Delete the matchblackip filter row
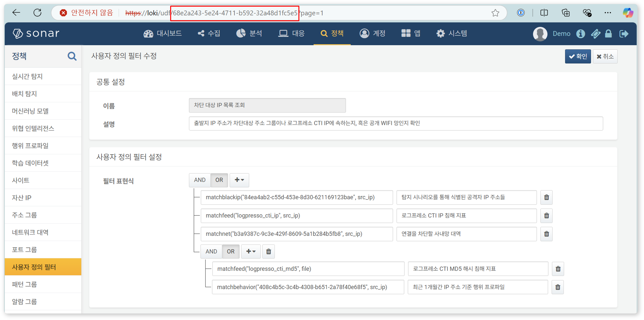The height and width of the screenshot is (320, 644). [x=547, y=197]
